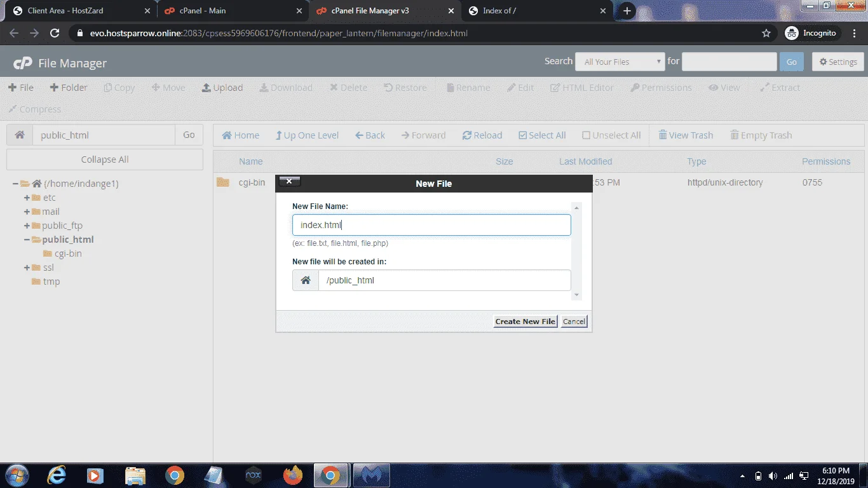Click Unselect All in the navigation bar
The height and width of the screenshot is (488, 868).
(611, 135)
